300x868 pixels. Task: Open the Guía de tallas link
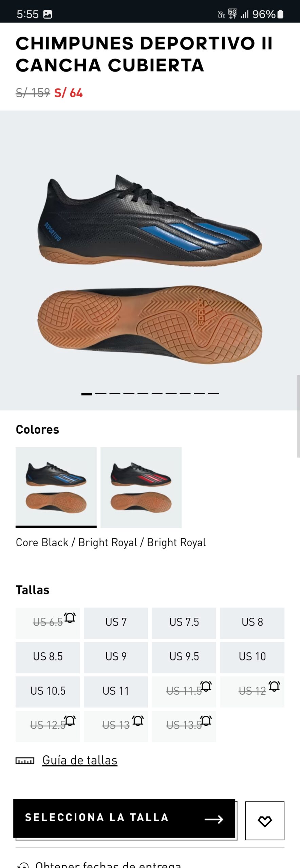point(80,761)
